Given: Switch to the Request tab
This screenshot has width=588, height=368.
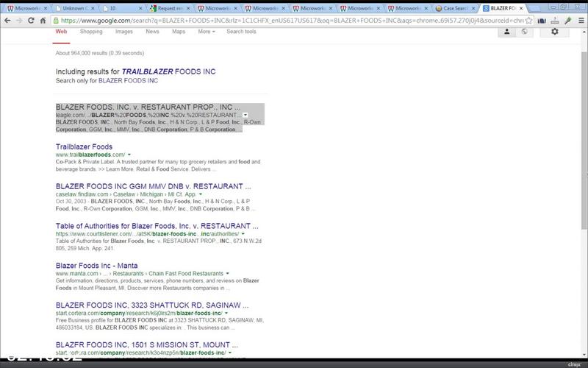Looking at the screenshot, I should click(x=170, y=8).
